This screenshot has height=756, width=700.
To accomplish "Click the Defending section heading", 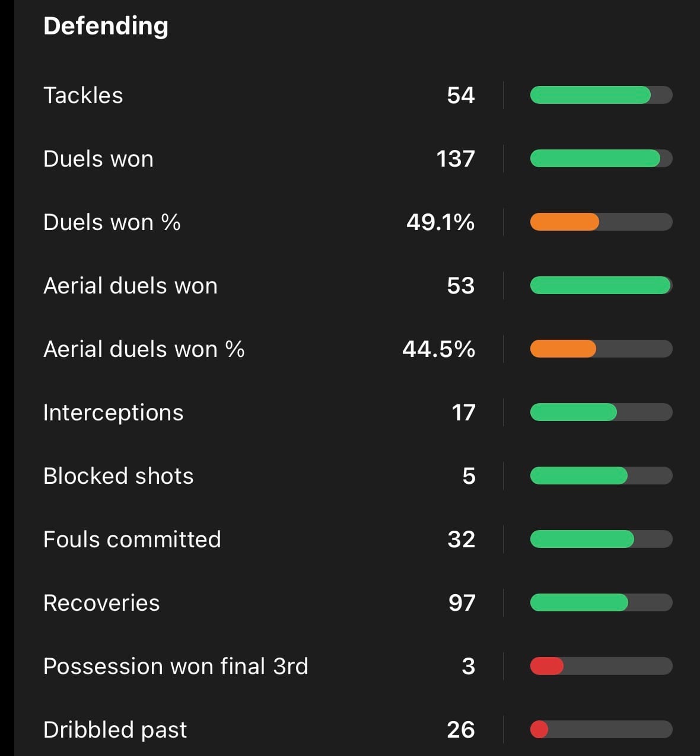I will (106, 26).
